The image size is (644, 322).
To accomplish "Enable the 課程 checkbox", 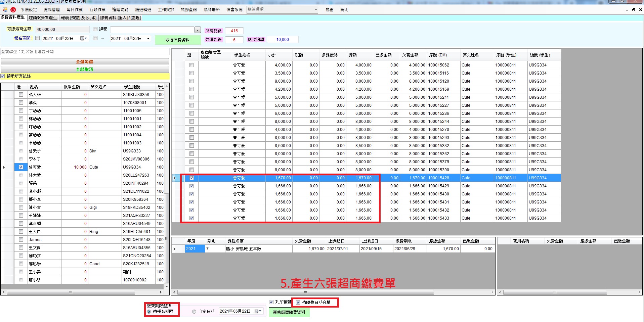I will 95,29.
